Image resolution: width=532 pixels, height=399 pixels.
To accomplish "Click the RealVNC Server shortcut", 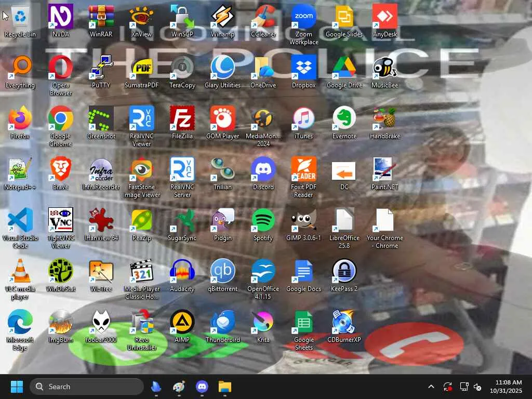I will pos(182,178).
